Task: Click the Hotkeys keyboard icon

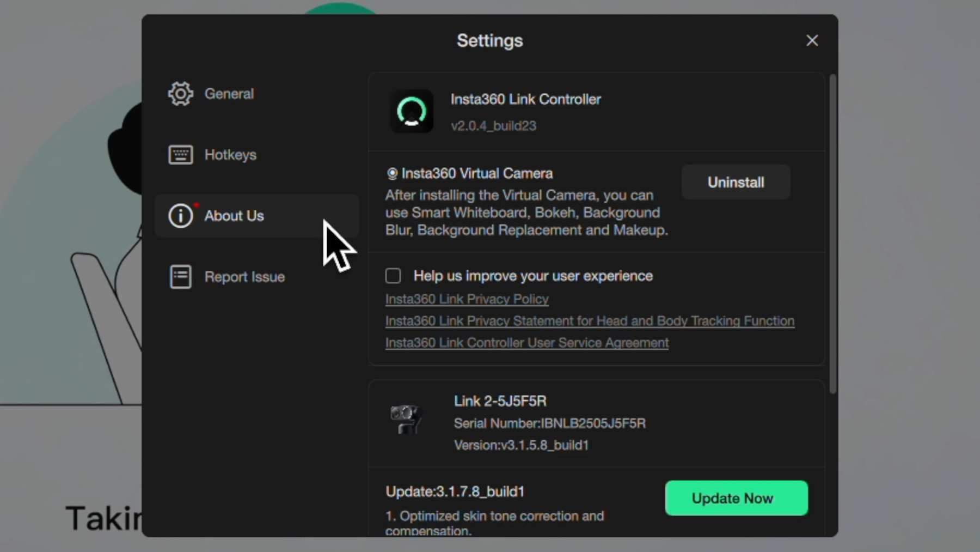Action: (x=180, y=155)
